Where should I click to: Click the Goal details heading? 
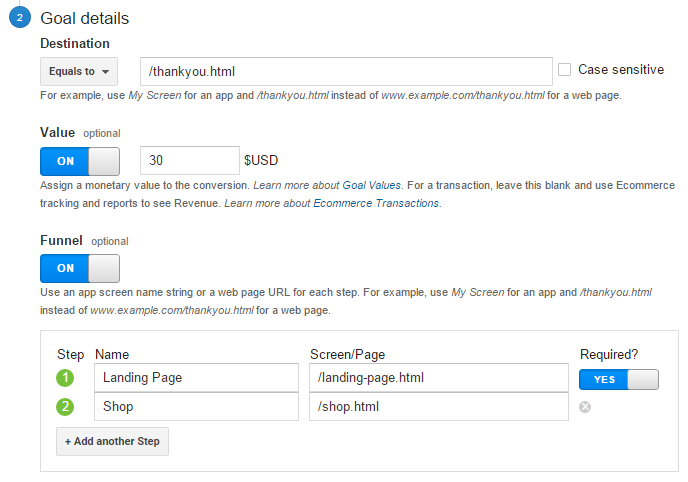click(x=84, y=18)
